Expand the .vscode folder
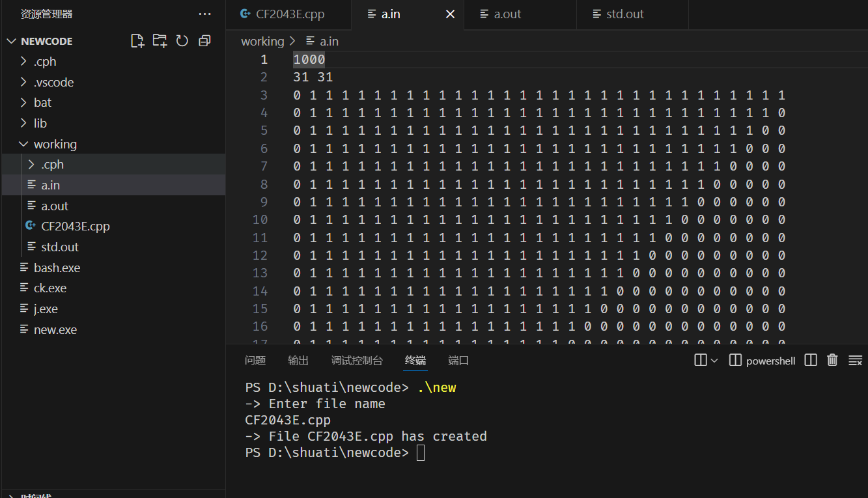Viewport: 868px width, 498px height. 53,82
